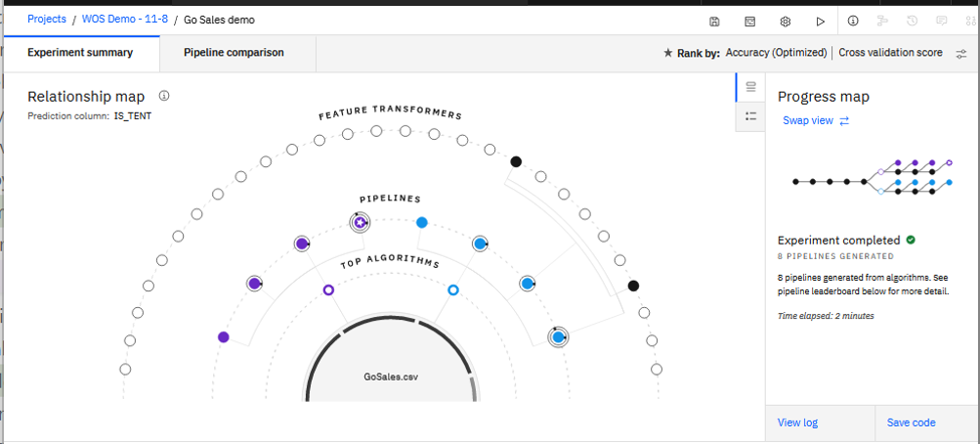
Task: Click the save icon in the toolbar
Action: [714, 21]
